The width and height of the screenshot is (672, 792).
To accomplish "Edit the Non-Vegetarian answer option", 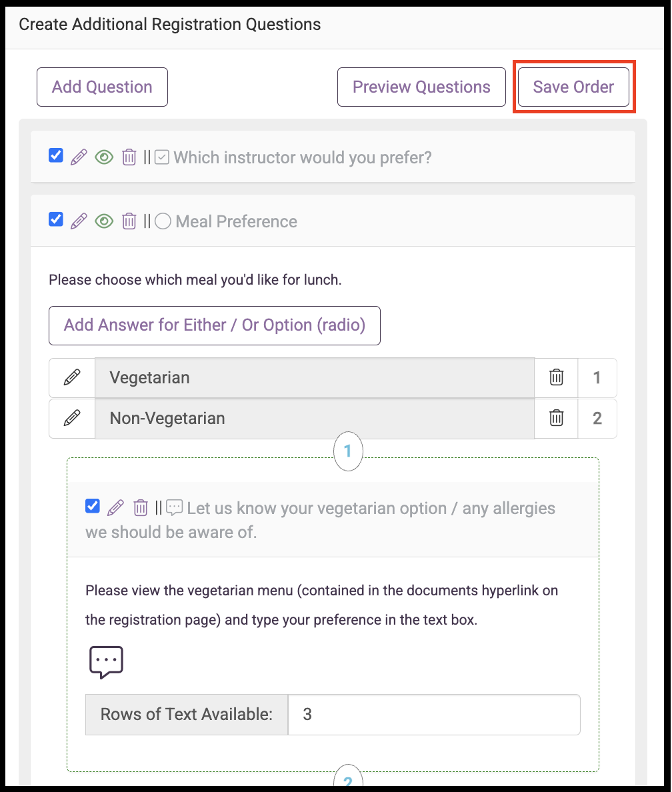I will click(x=72, y=418).
